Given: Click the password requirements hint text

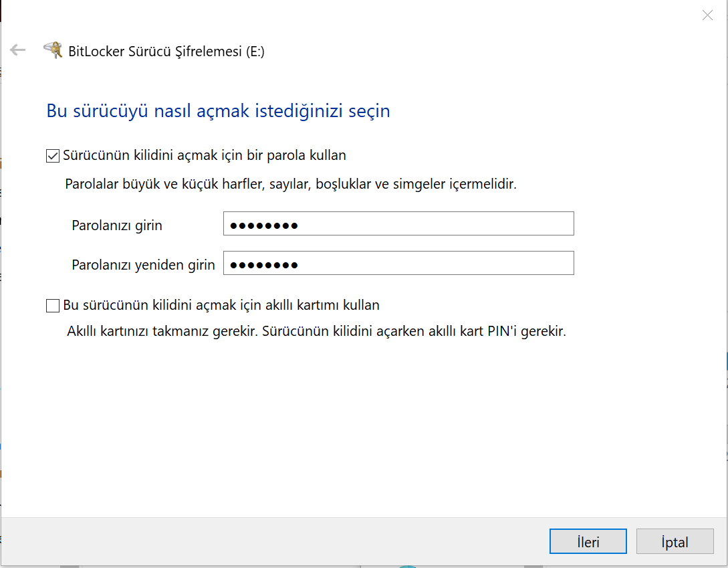Looking at the screenshot, I should pyautogui.click(x=290, y=184).
